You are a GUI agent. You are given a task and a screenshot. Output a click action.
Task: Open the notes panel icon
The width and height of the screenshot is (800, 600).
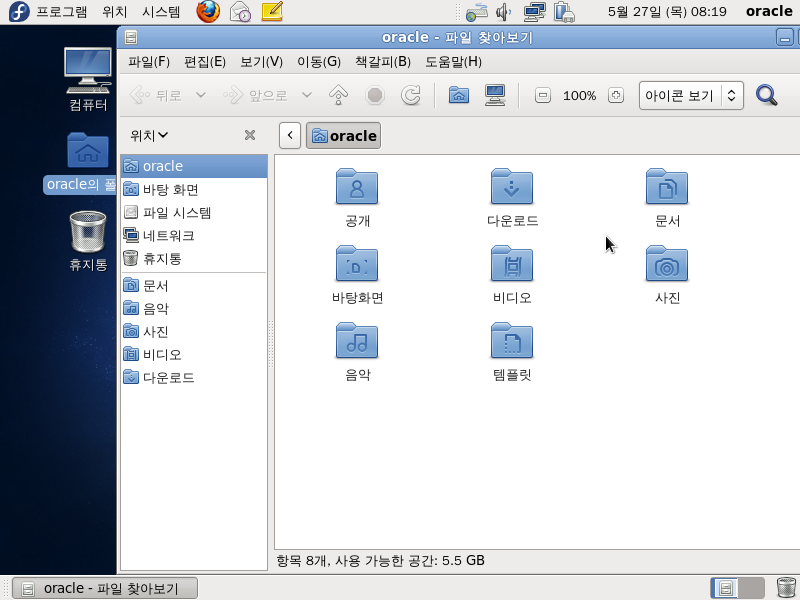272,11
